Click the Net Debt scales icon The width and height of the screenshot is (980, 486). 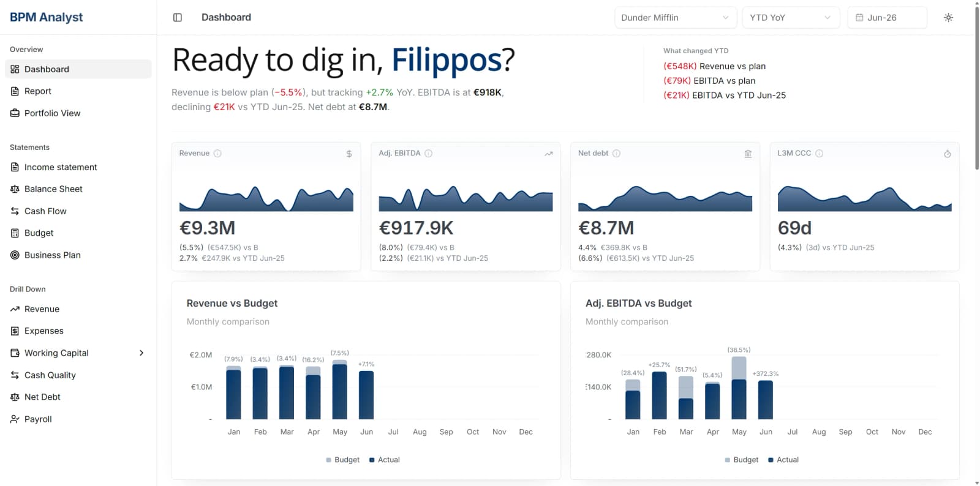15,397
